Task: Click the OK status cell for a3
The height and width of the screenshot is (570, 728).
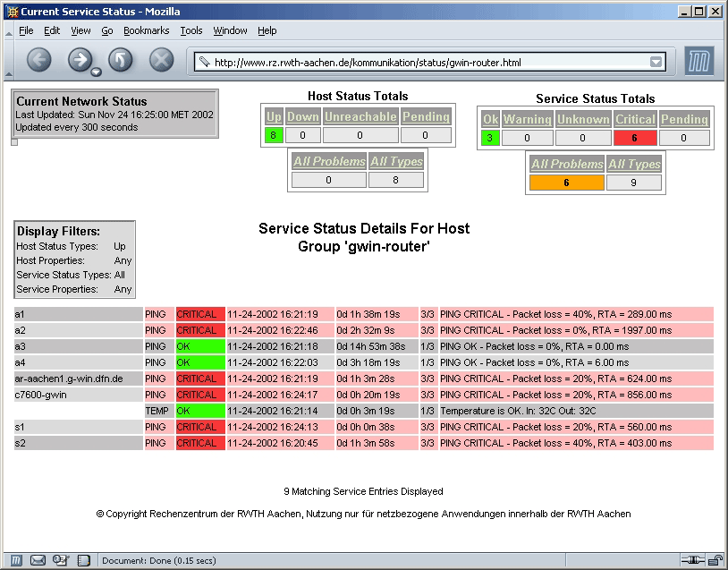Action: point(200,346)
